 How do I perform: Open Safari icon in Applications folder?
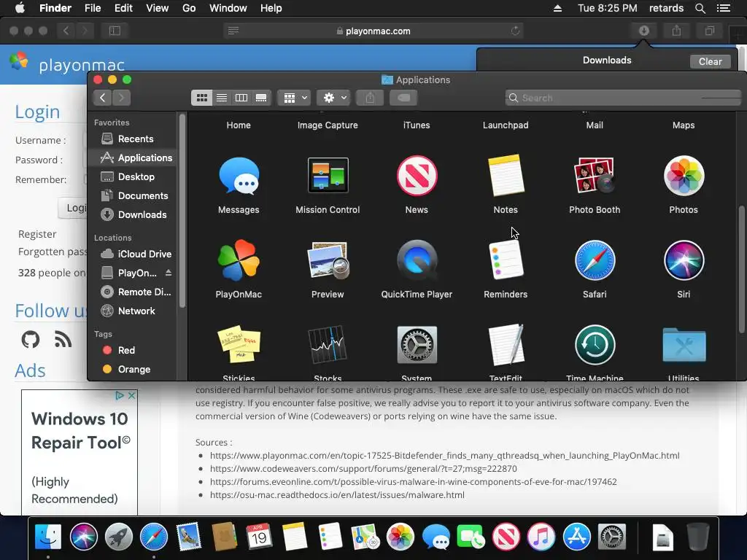pyautogui.click(x=595, y=260)
